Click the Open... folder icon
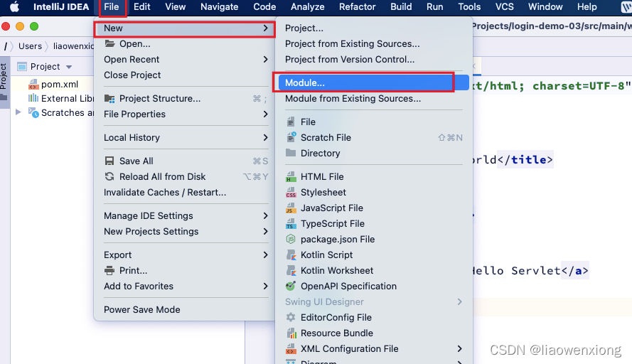 click(109, 43)
